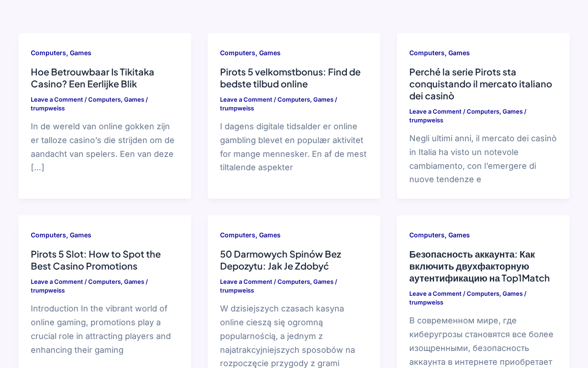Click Leave a Comment under Italian Pirots post
The height and width of the screenshot is (368, 588).
[435, 111]
